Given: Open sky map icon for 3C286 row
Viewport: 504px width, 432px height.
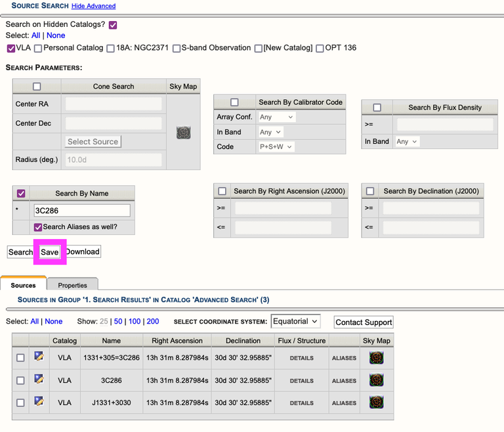Looking at the screenshot, I should coord(377,380).
